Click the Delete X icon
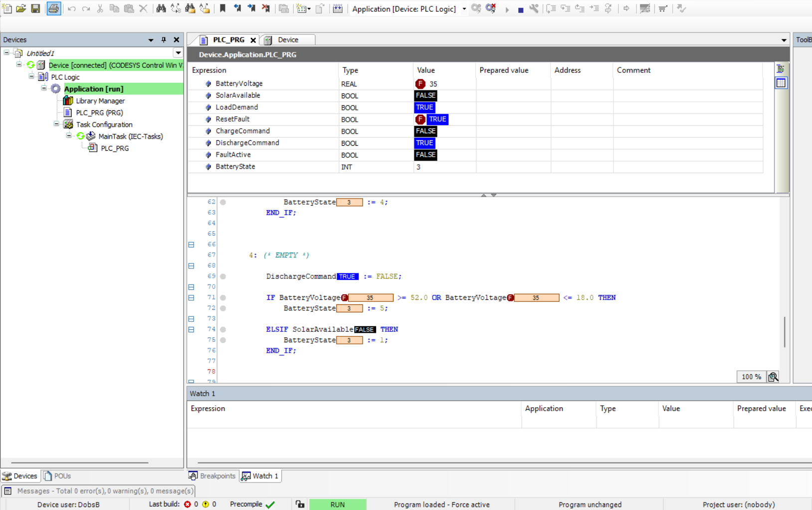Screen dimensions: 812x510 click(143, 8)
